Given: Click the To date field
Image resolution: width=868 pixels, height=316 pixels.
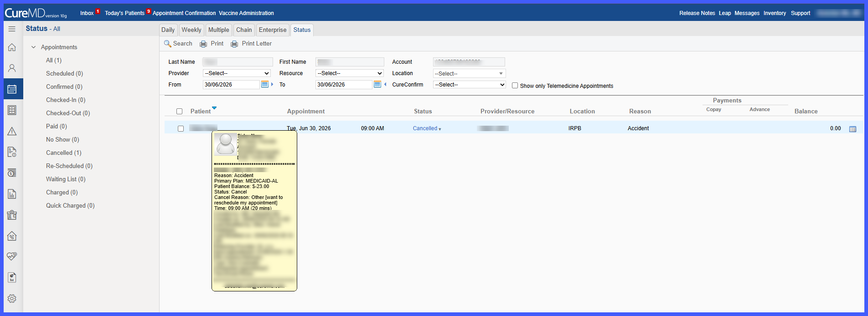Looking at the screenshot, I should [344, 85].
